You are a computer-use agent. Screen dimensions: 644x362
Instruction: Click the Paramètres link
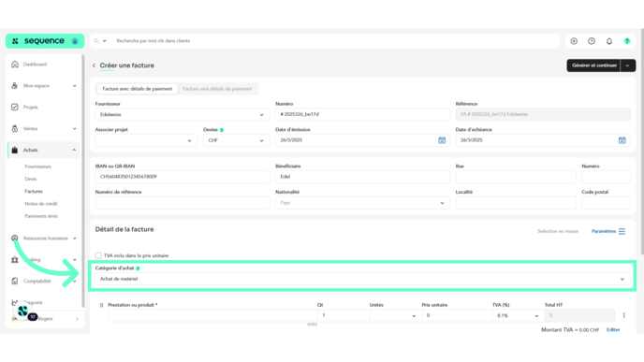tap(604, 231)
